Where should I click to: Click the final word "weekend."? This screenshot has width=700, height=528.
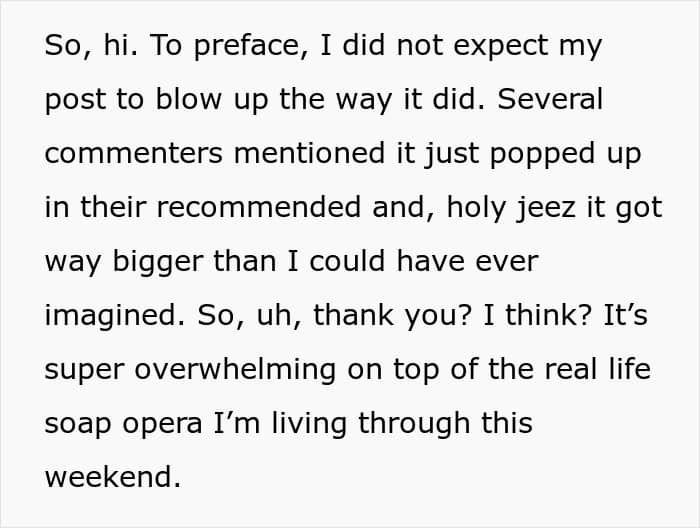pos(112,477)
